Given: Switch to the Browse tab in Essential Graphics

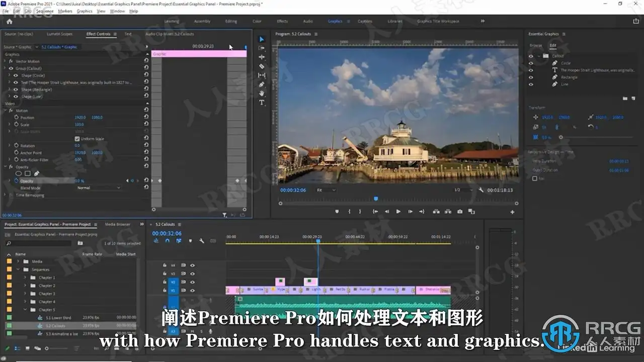Looking at the screenshot, I should [x=536, y=45].
